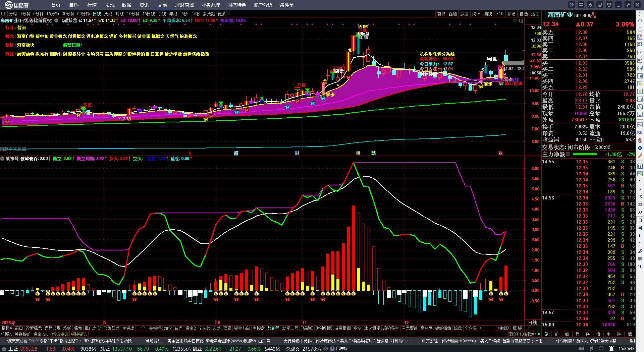The height and width of the screenshot is (352, 644).
Task: Click the back arrow in right sidebar
Action: pos(640,14)
